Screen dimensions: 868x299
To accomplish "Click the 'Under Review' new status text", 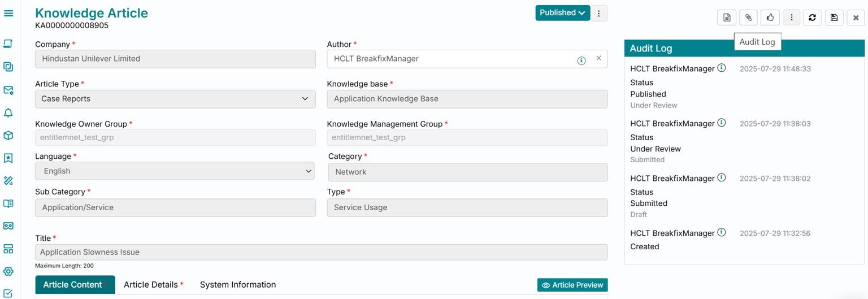I will tap(656, 149).
